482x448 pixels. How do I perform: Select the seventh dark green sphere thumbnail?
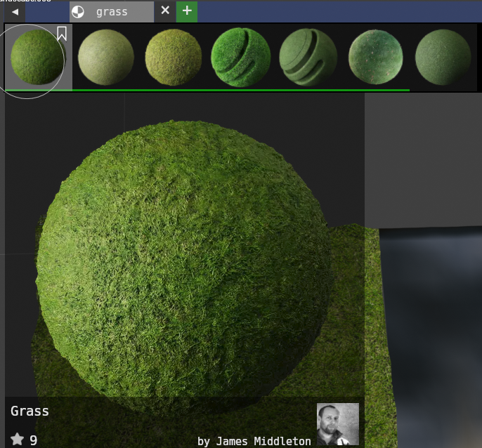tap(443, 58)
